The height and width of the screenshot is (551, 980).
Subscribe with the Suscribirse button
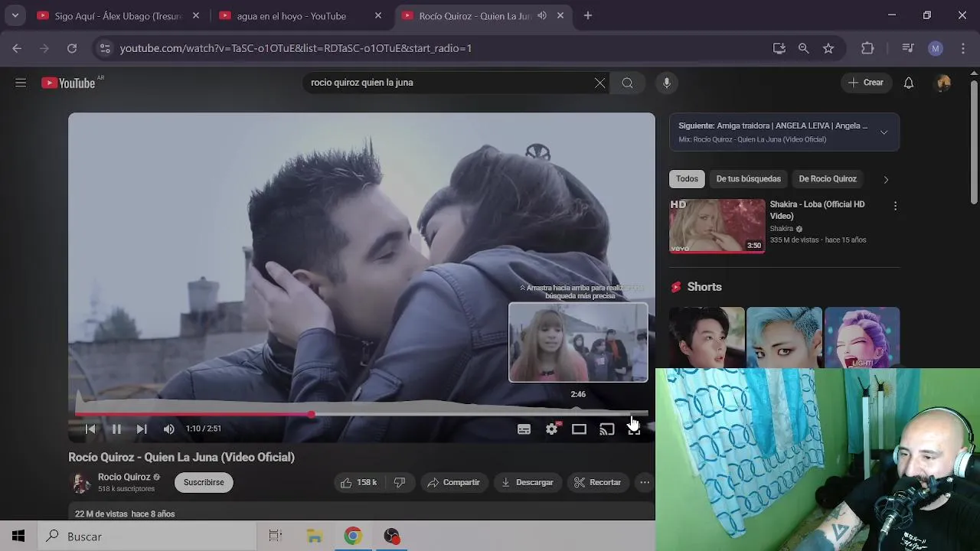pyautogui.click(x=204, y=482)
